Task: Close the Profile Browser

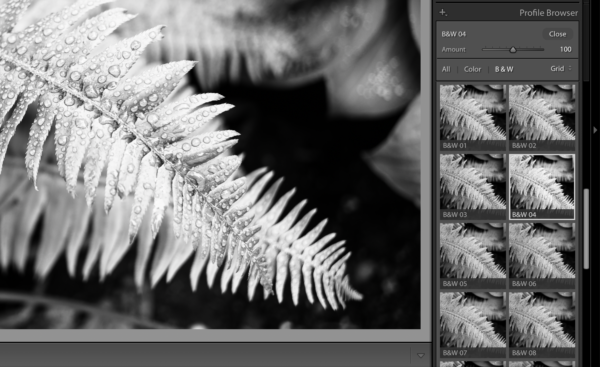Action: [x=557, y=34]
